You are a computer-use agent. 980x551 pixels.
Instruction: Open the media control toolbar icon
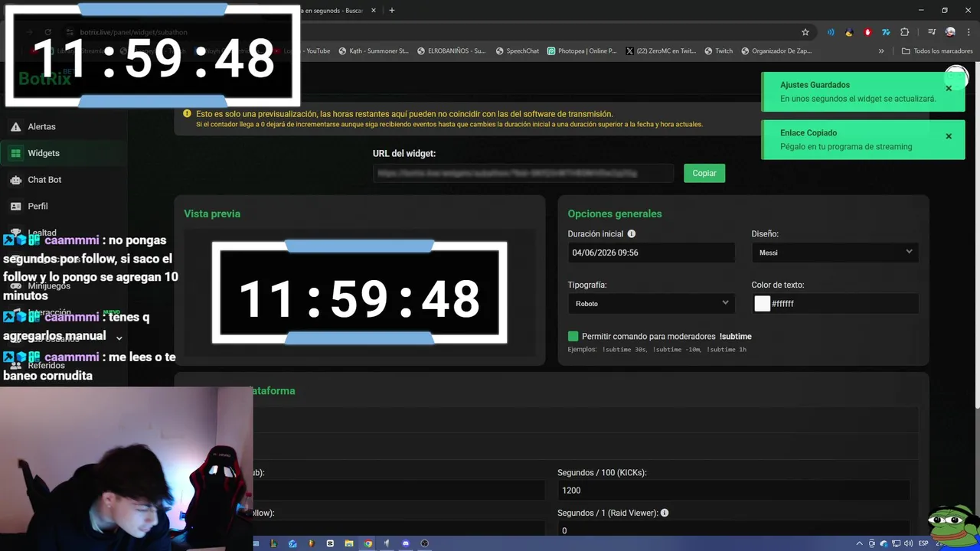[932, 32]
